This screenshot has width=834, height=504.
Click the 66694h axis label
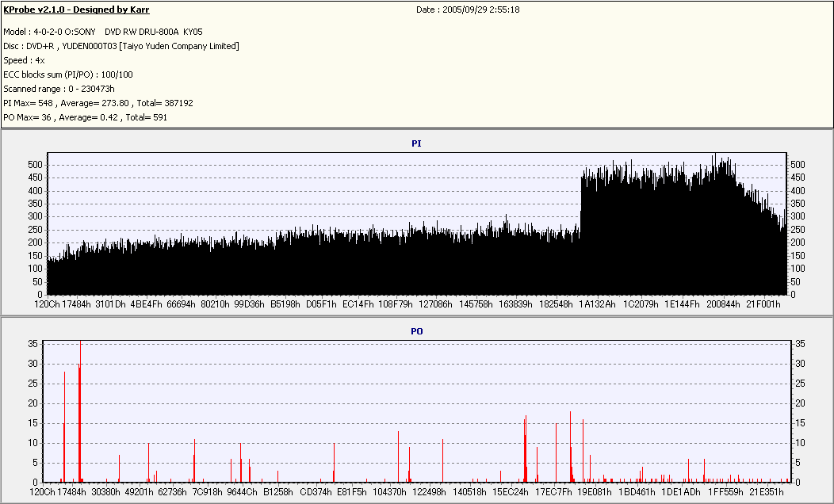181,304
